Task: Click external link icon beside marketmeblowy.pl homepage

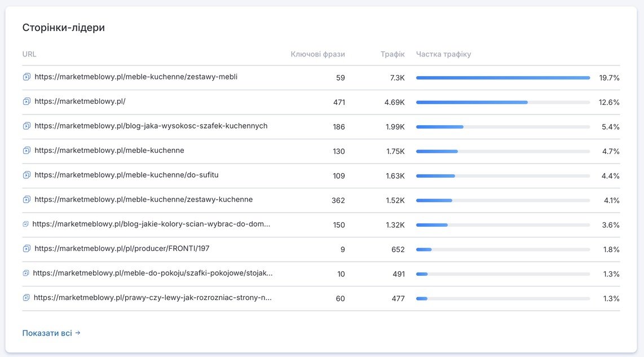Action: (x=27, y=102)
